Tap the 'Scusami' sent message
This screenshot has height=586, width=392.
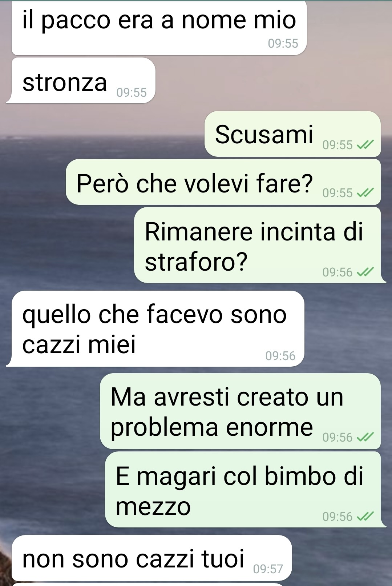coord(292,134)
